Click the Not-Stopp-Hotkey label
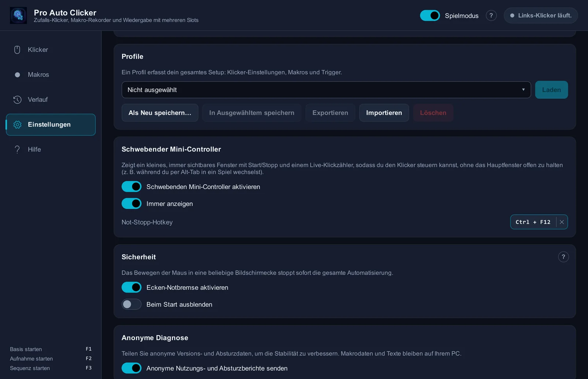 147,222
